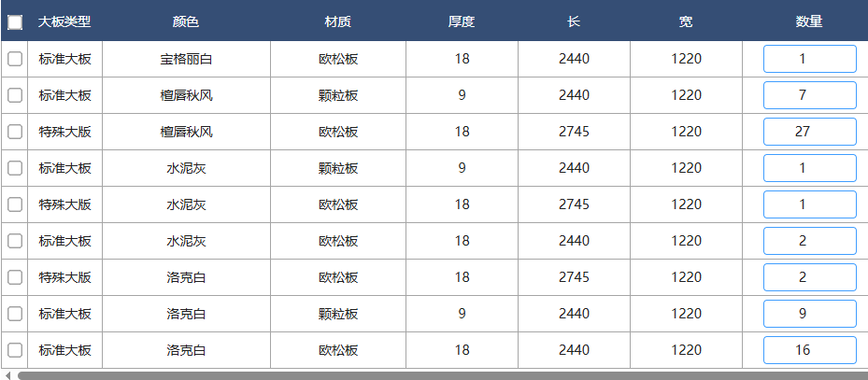Click the horizontal scrollbar left arrow
868x380 pixels.
7,375
